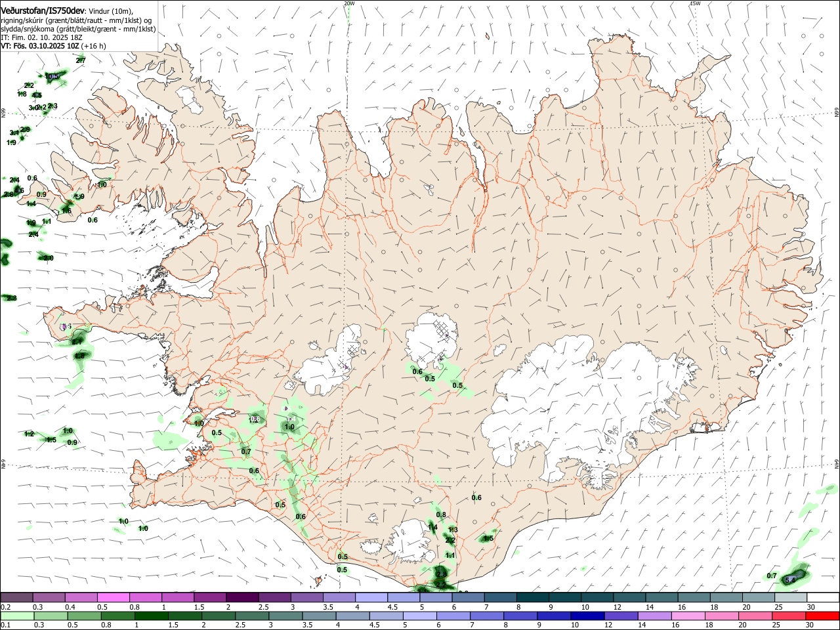Pick the pale green 0.1 swatch, lower legend row
The image size is (840, 630).
(x=17, y=616)
